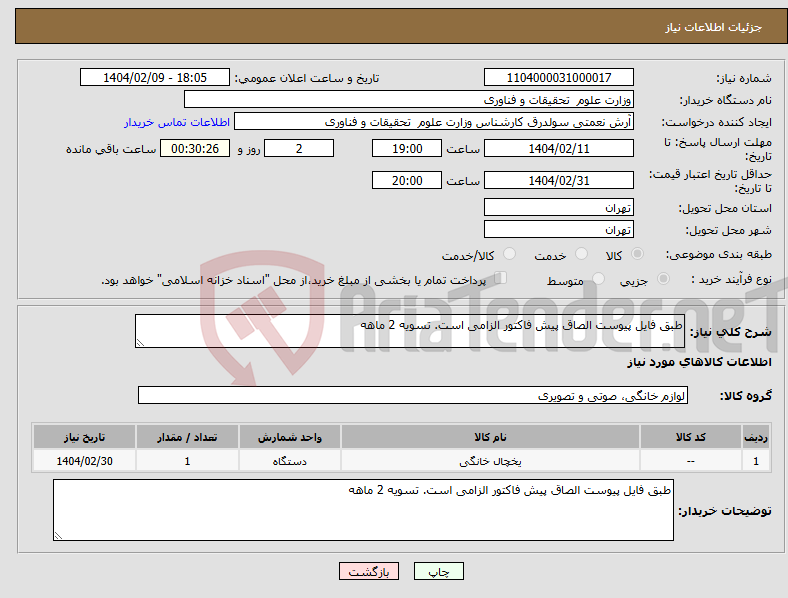
Task: Click the توضیحات خریدار text area
Action: 363,510
